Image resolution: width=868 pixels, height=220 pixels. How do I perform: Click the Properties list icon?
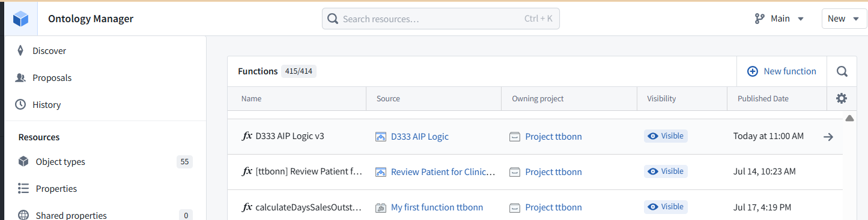tap(23, 189)
